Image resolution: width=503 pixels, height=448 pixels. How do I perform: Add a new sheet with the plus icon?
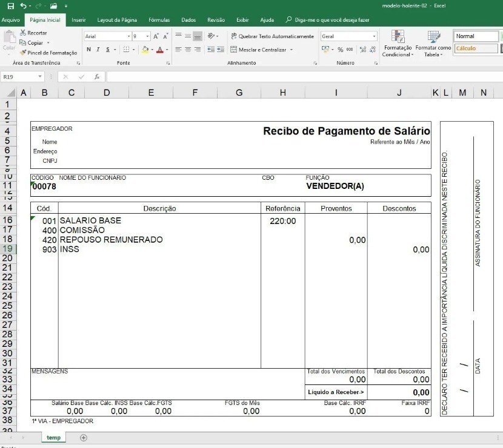tap(84, 438)
